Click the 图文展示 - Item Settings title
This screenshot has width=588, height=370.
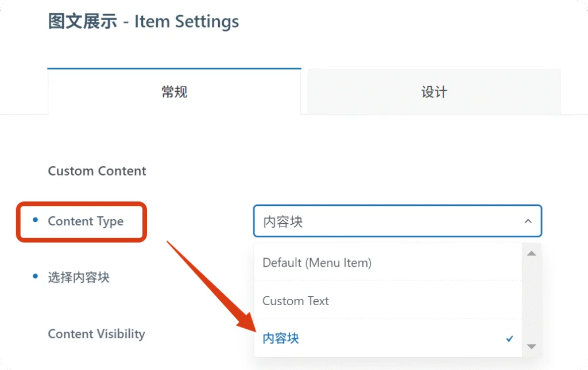(143, 21)
